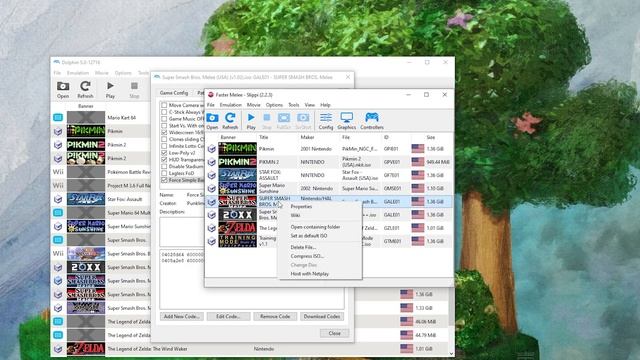Click GameCube icon of Wind Waker row in Dolphin
Image resolution: width=640 pixels, height=360 pixels.
[x=58, y=349]
